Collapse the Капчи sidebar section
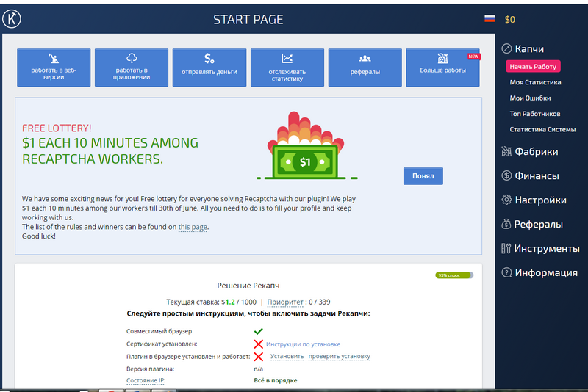588x392 pixels. tap(529, 48)
